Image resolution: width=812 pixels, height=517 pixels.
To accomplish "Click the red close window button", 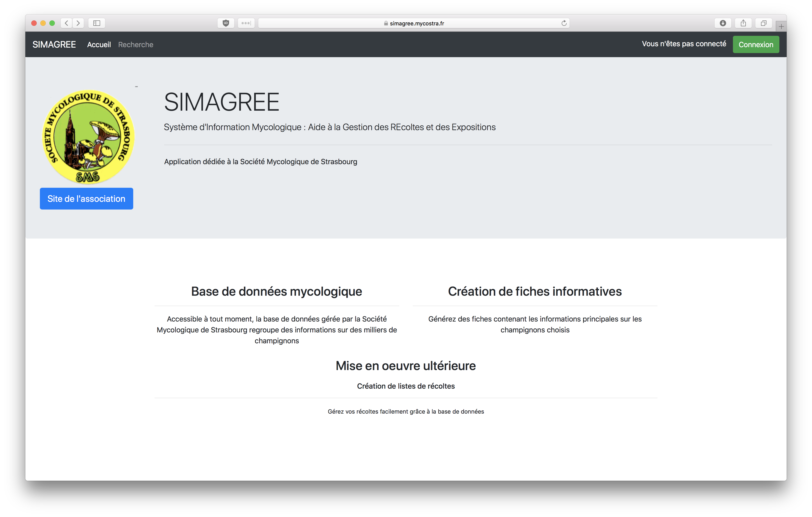I will [34, 23].
